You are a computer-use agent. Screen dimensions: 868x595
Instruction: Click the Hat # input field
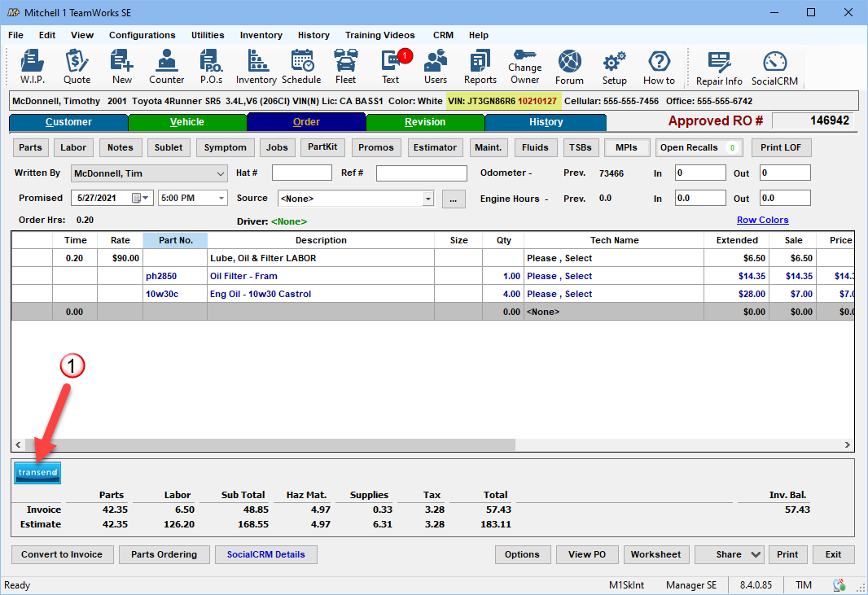click(x=301, y=173)
